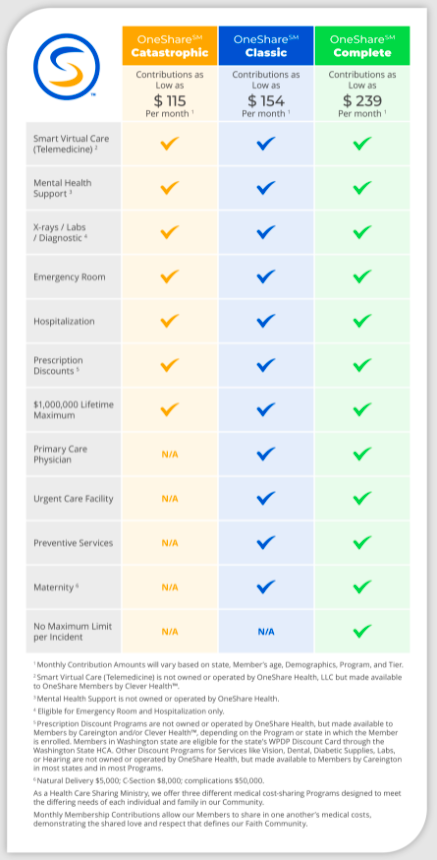
Task: Click the X-rays / Labs / Diagnostic label
Action: pos(60,233)
